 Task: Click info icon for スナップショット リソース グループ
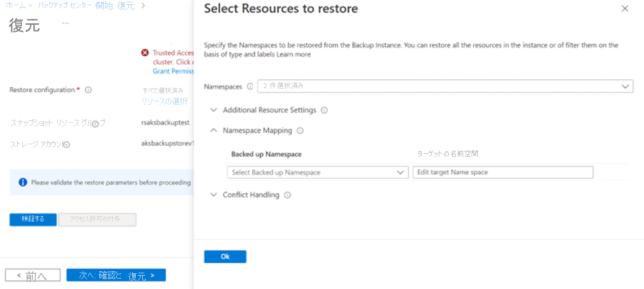click(x=95, y=124)
